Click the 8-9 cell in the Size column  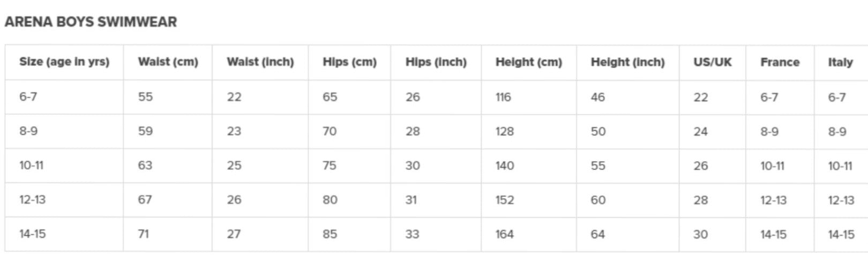[x=28, y=131]
